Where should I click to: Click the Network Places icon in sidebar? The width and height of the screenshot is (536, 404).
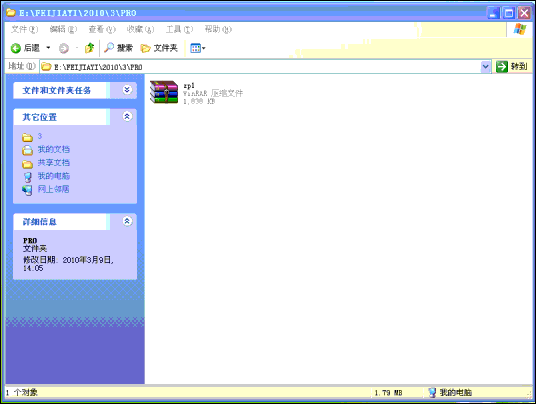[x=27, y=190]
